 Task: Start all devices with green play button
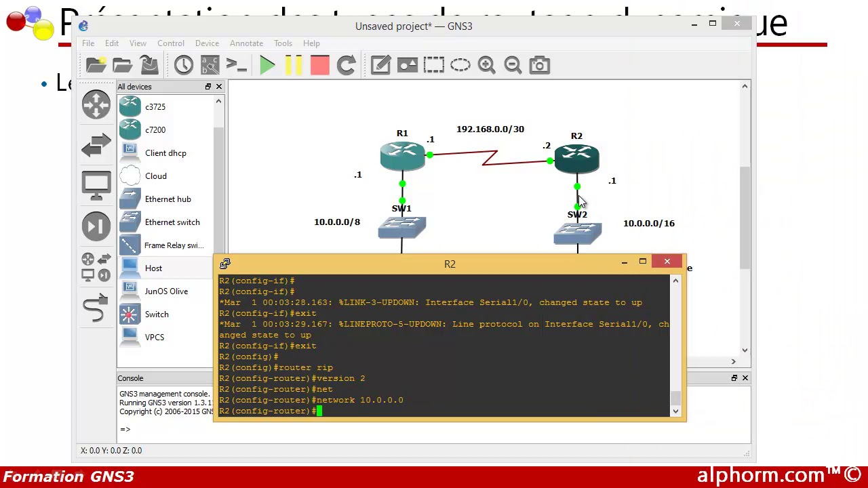coord(267,65)
